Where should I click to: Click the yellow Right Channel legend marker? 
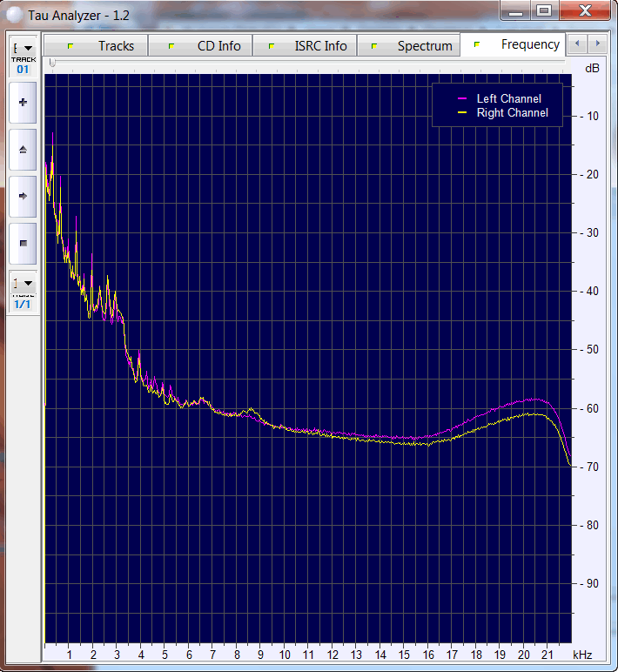(461, 113)
